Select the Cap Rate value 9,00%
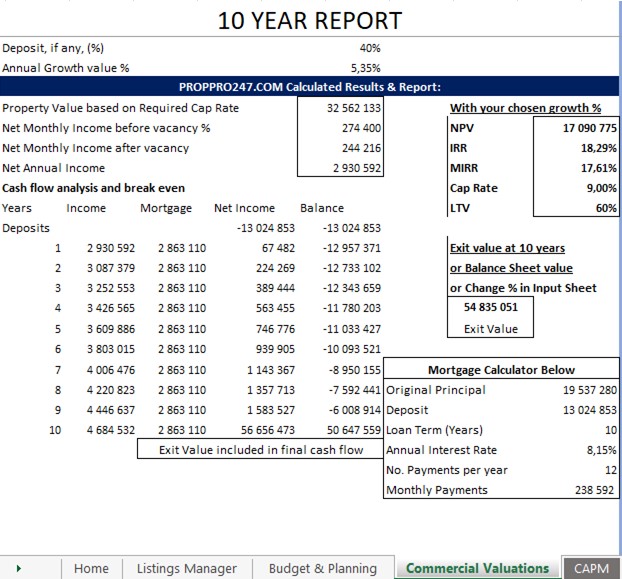622x579 pixels. point(602,188)
